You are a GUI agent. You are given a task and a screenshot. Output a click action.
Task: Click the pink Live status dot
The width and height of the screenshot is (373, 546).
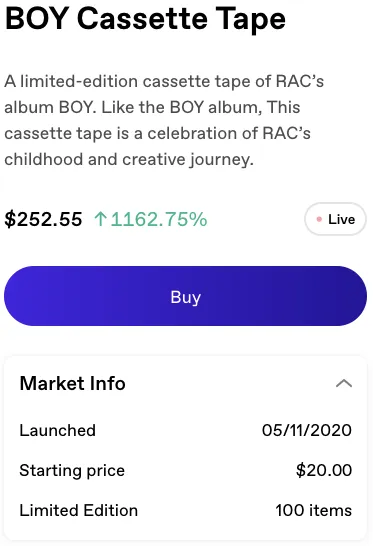319,219
